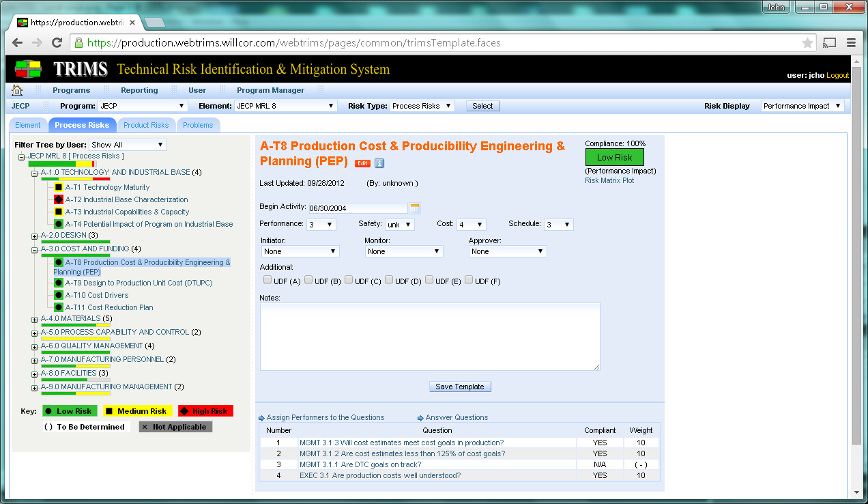Open the Reporting menu

[x=139, y=90]
